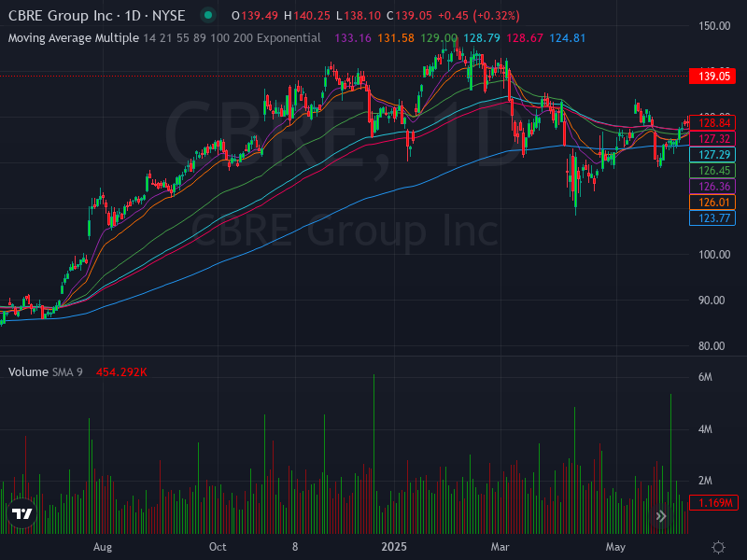The width and height of the screenshot is (747, 560).
Task: Select the Volume SMA 9 indicator label
Action: [45, 371]
